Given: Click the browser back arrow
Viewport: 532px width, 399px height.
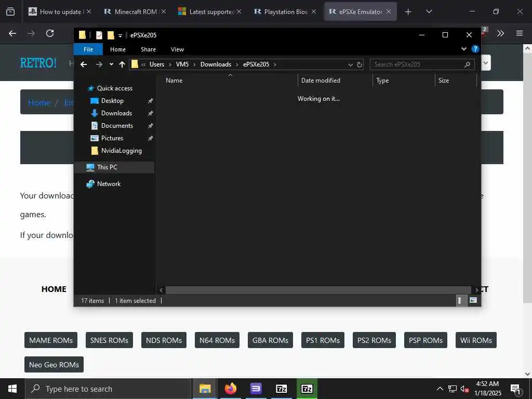Looking at the screenshot, I should pos(12,33).
